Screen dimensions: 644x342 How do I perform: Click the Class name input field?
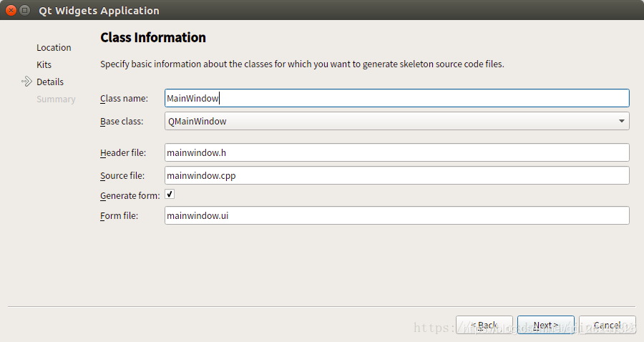coord(396,98)
